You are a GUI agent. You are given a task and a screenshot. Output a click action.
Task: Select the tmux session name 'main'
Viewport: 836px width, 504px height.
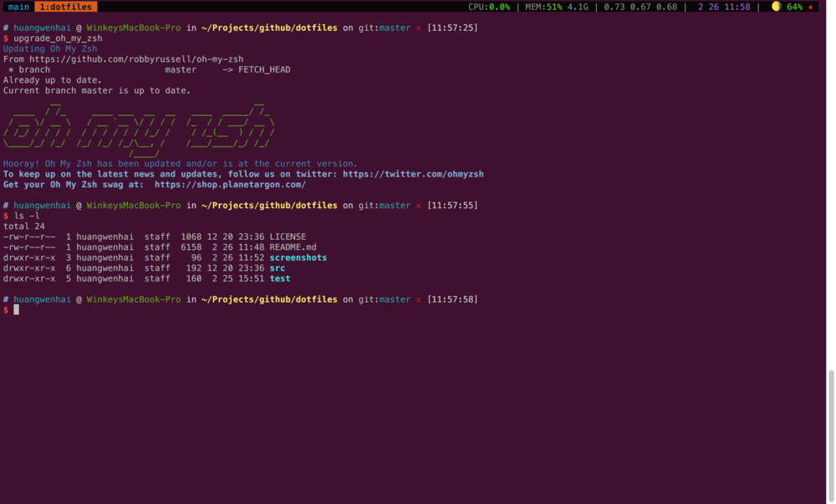coord(18,7)
